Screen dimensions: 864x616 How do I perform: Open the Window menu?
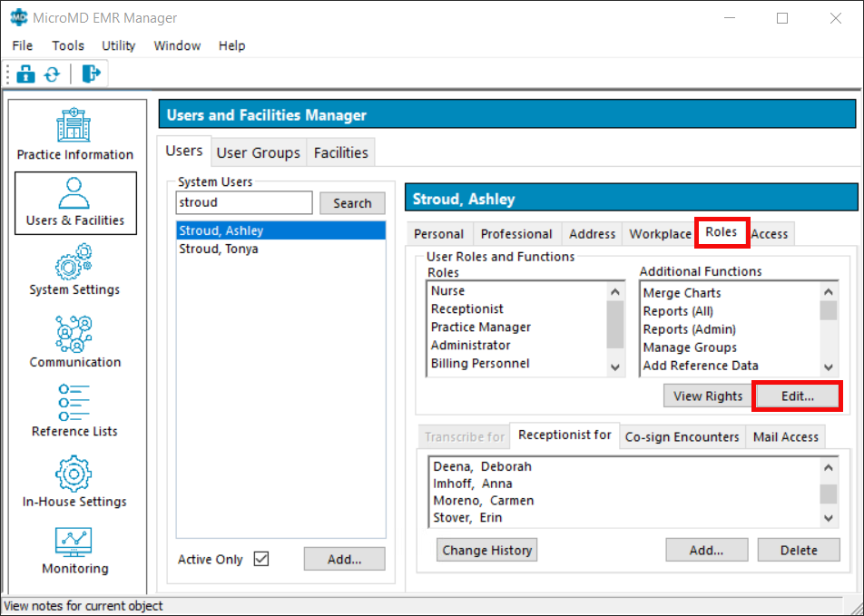(x=177, y=45)
